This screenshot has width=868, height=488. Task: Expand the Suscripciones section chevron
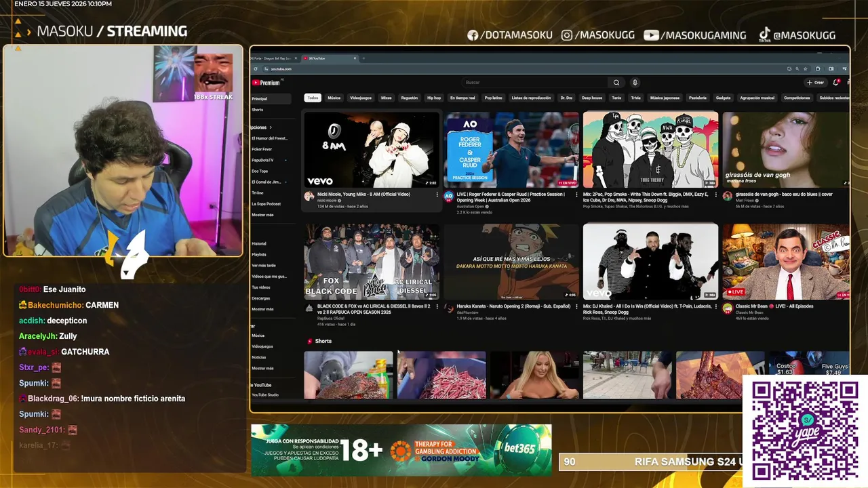pos(271,127)
